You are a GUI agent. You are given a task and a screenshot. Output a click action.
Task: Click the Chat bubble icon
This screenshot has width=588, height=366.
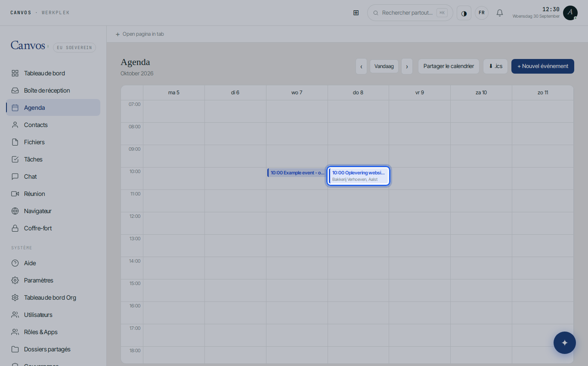coord(15,177)
